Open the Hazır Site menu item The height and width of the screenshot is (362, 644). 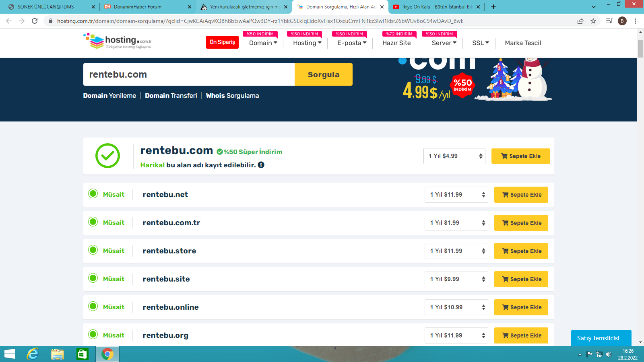(396, 43)
